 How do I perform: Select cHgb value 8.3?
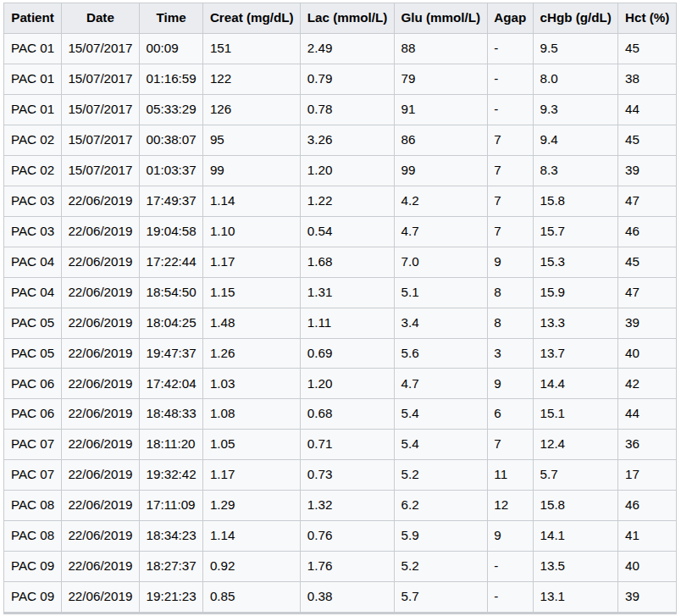[575, 170]
